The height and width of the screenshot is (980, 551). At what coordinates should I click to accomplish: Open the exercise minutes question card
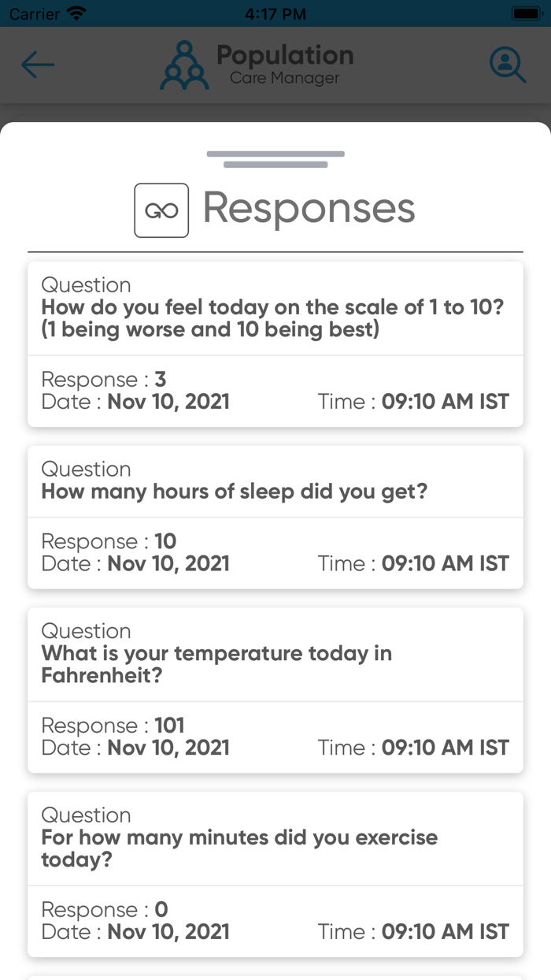[x=239, y=848]
